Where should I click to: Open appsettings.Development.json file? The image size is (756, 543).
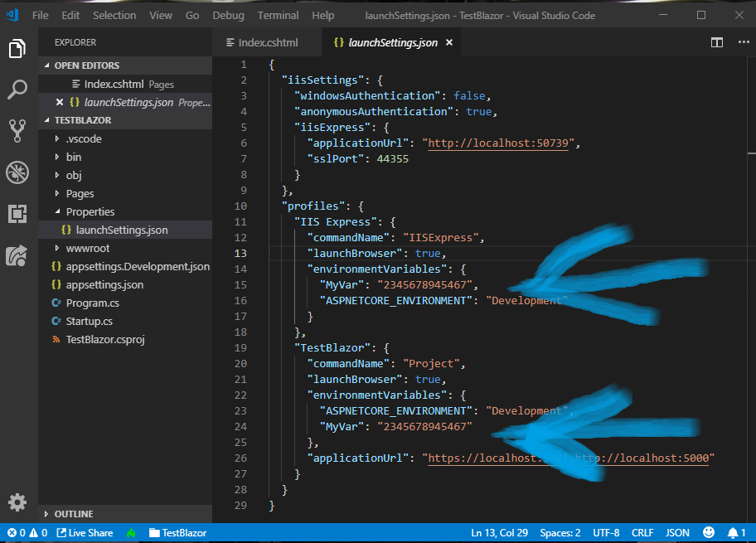(125, 267)
